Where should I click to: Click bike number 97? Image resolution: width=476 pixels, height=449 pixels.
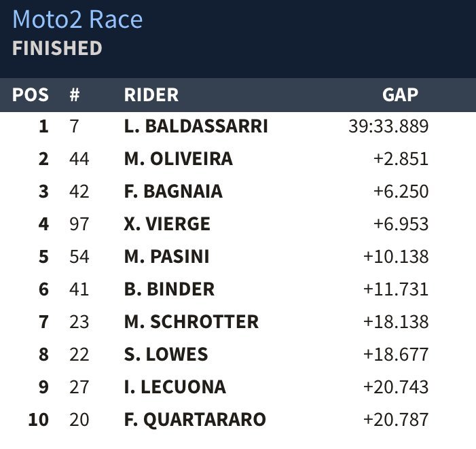click(x=79, y=224)
